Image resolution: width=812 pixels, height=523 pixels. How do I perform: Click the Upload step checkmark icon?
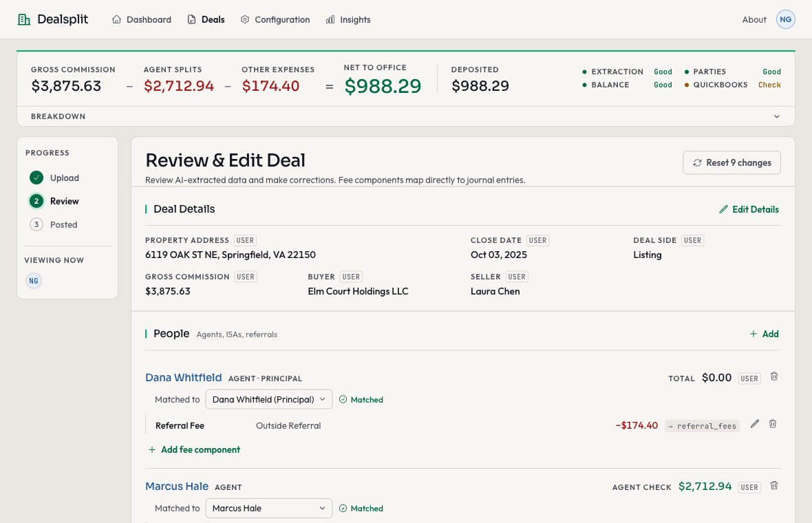[36, 178]
